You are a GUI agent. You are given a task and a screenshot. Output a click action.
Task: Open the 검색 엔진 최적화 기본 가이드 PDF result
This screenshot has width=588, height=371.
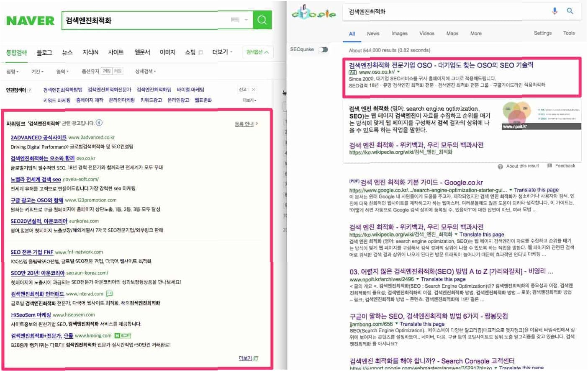click(x=421, y=183)
